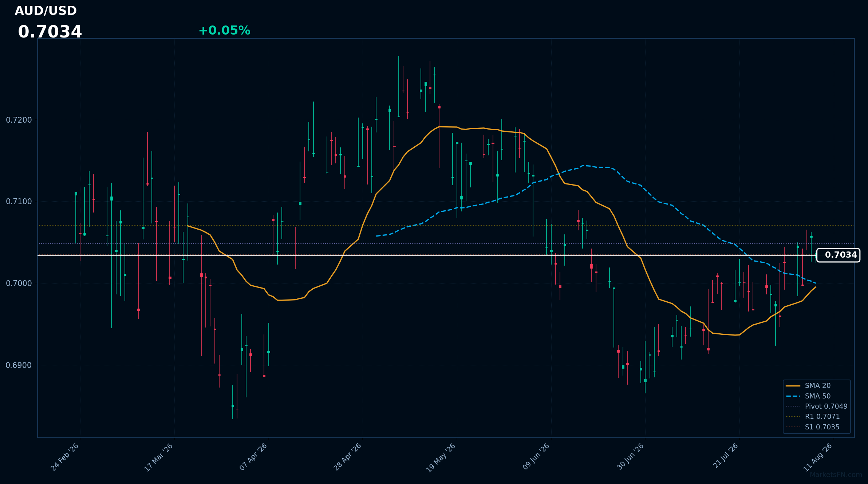The image size is (868, 484).
Task: Click the 0.6900 y-axis label
Action: [x=19, y=365]
